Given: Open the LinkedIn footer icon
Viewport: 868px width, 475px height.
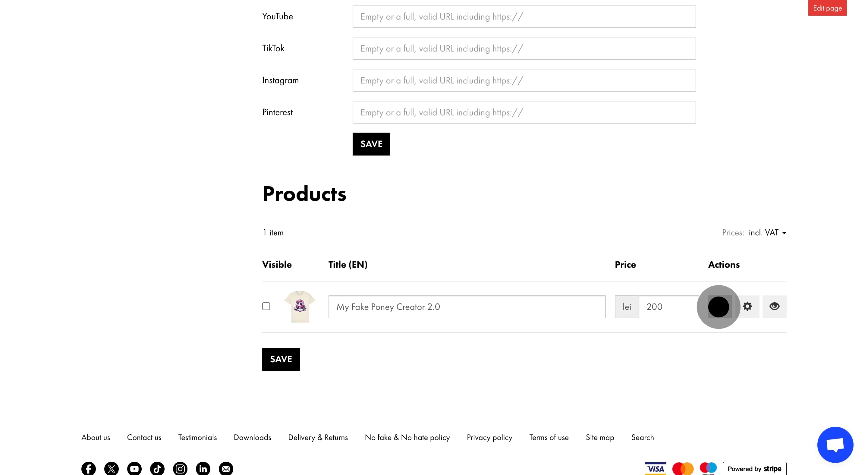Looking at the screenshot, I should point(203,468).
